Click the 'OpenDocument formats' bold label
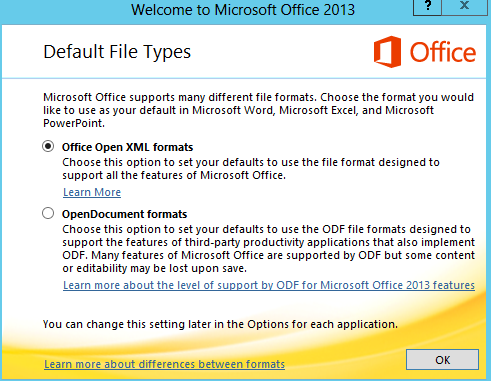491x381 pixels. tap(124, 214)
